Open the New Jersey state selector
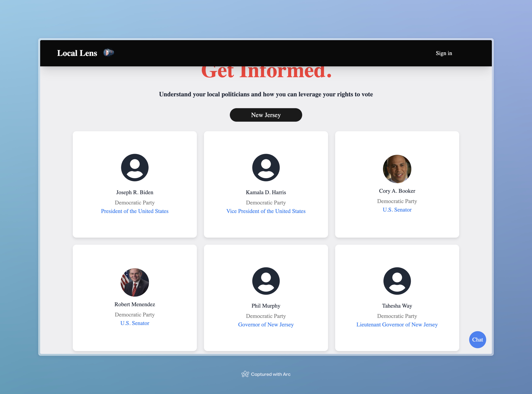Screen dimensions: 532x394 click(x=266, y=115)
